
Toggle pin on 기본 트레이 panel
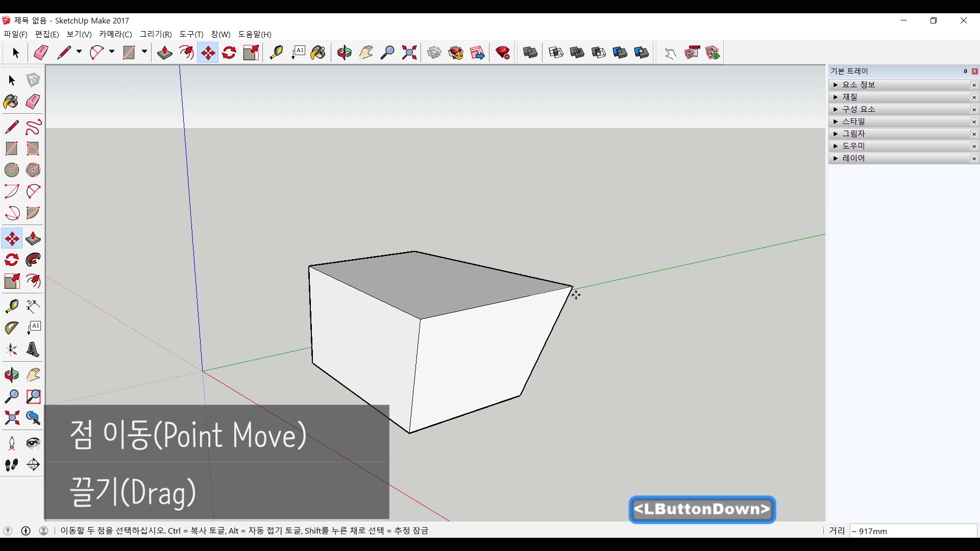point(965,71)
